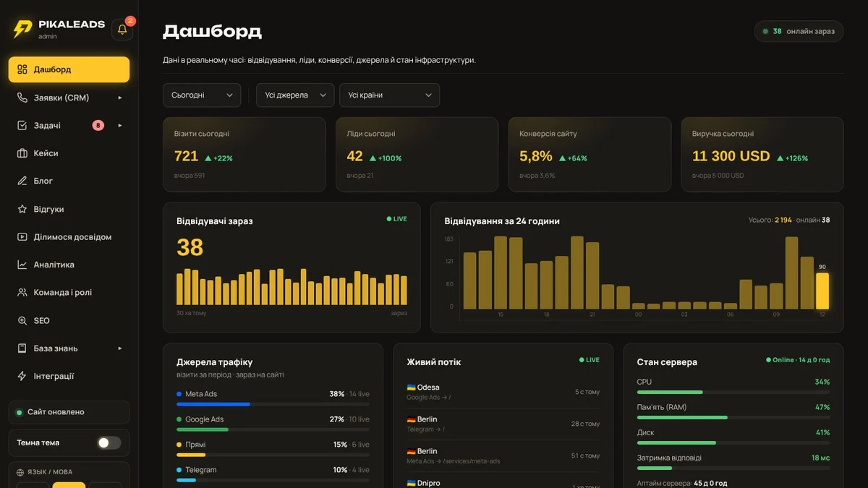Open the Усі країни dropdown
This screenshot has height=488, width=868.
tap(389, 95)
